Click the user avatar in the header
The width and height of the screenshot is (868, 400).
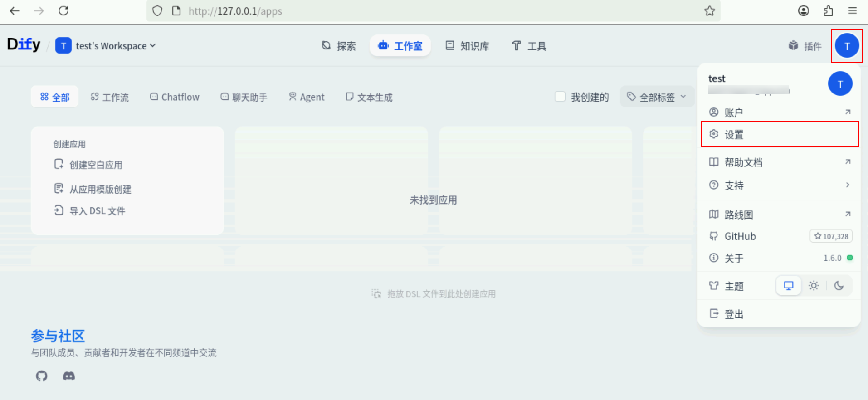point(846,46)
